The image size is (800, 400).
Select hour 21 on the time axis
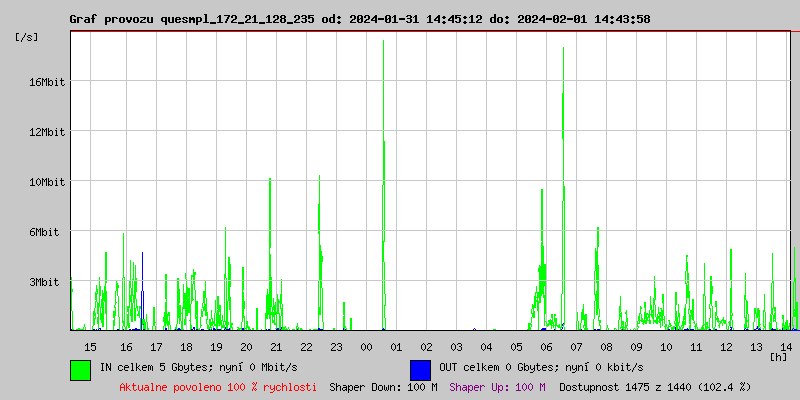coord(276,347)
